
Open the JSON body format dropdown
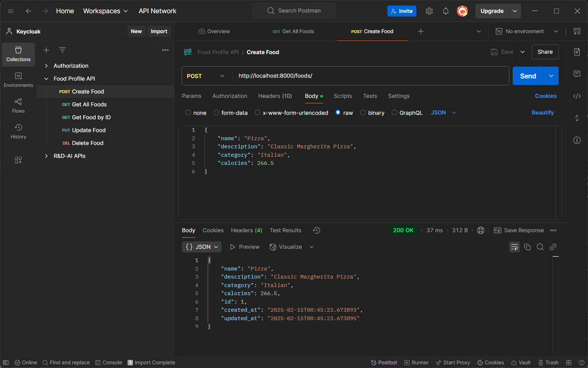444,113
